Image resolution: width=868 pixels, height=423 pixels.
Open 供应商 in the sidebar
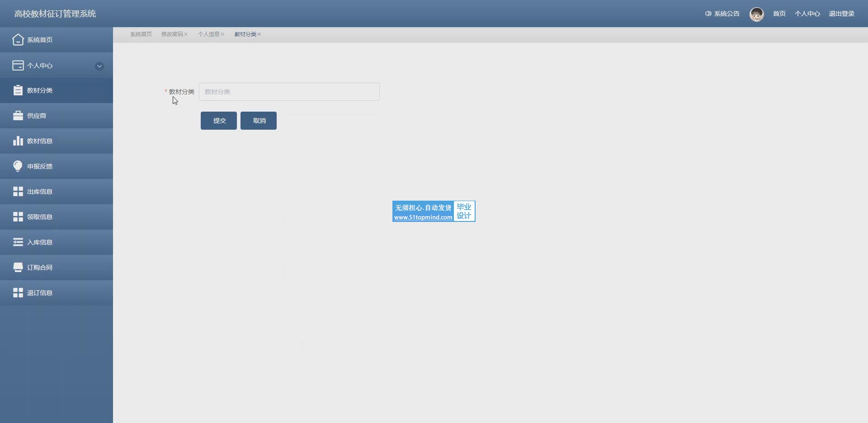point(57,116)
